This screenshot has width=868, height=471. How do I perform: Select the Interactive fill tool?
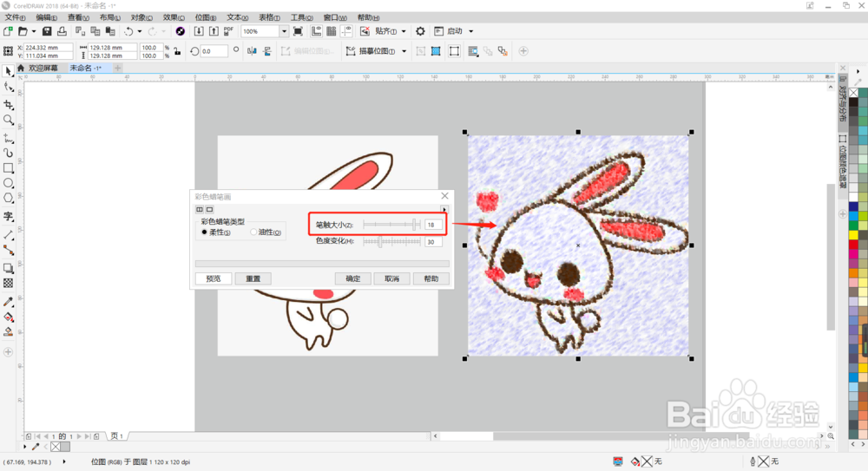click(9, 317)
